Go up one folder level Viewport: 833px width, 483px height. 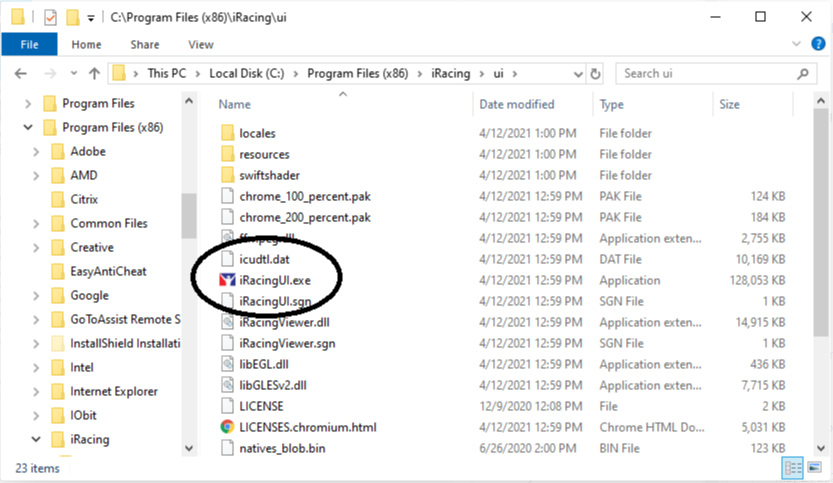(x=94, y=73)
